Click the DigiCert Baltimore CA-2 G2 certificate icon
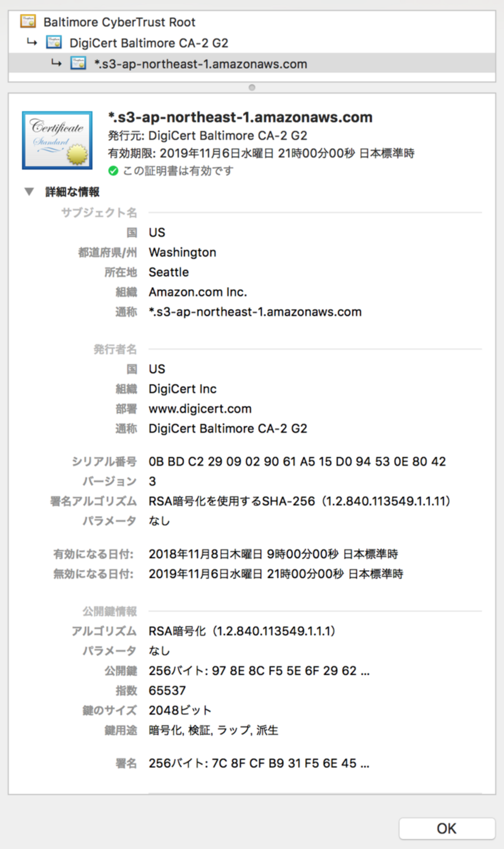The height and width of the screenshot is (849, 504). (54, 42)
